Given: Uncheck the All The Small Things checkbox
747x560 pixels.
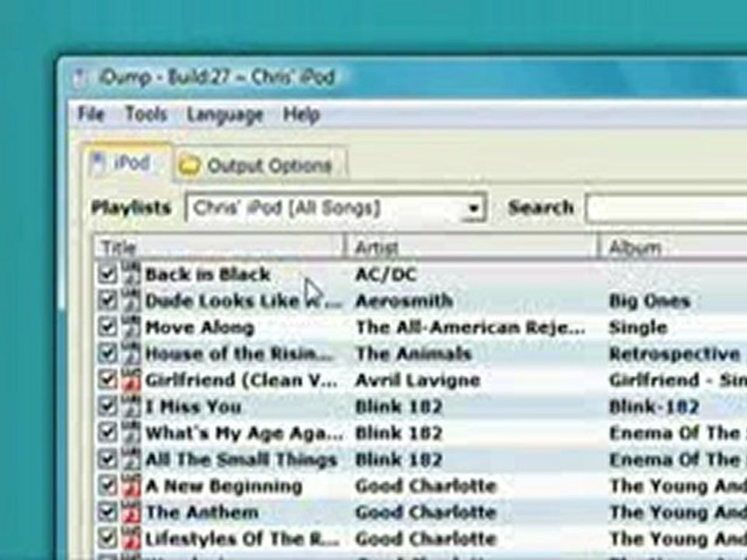Looking at the screenshot, I should pyautogui.click(x=107, y=460).
